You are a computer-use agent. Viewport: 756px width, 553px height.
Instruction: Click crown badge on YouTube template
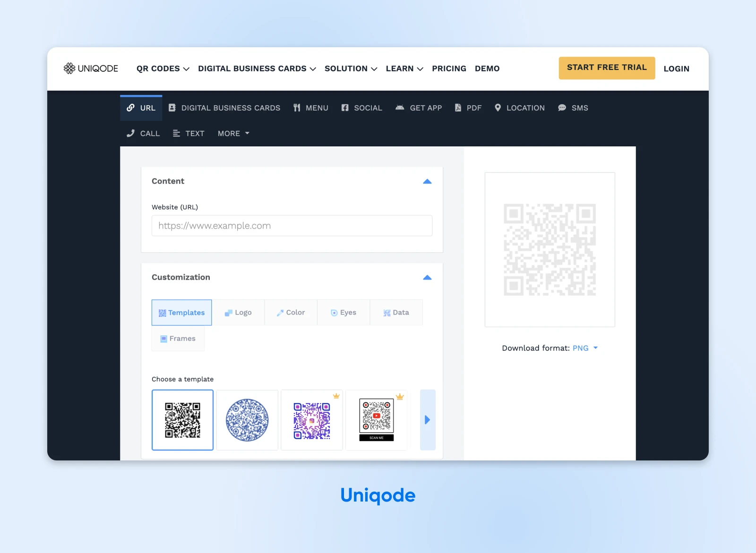(x=400, y=397)
